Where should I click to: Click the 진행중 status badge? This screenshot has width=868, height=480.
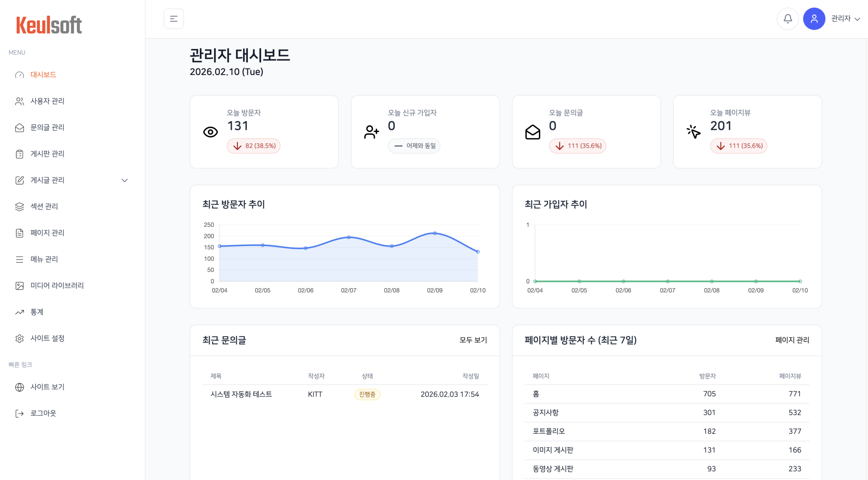(x=367, y=394)
